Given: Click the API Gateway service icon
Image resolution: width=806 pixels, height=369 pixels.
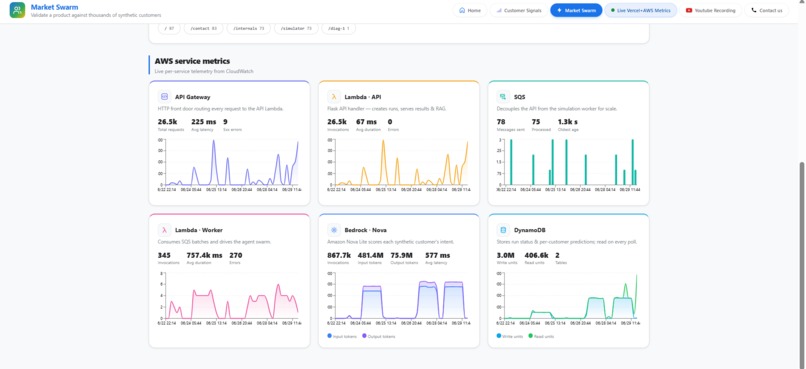Looking at the screenshot, I should click(x=164, y=97).
